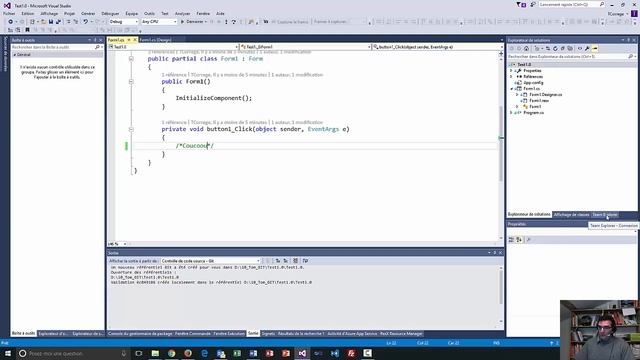
Task: Open Chrome from the taskbar
Action: (171, 353)
